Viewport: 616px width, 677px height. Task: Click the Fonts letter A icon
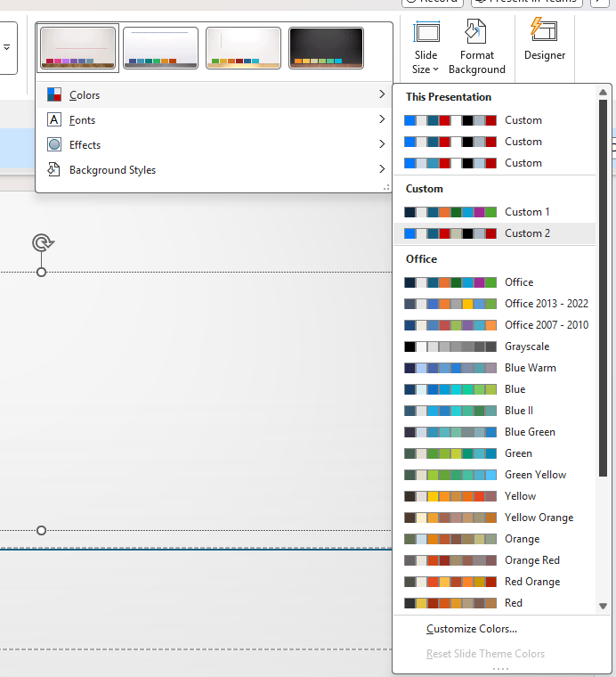54,119
